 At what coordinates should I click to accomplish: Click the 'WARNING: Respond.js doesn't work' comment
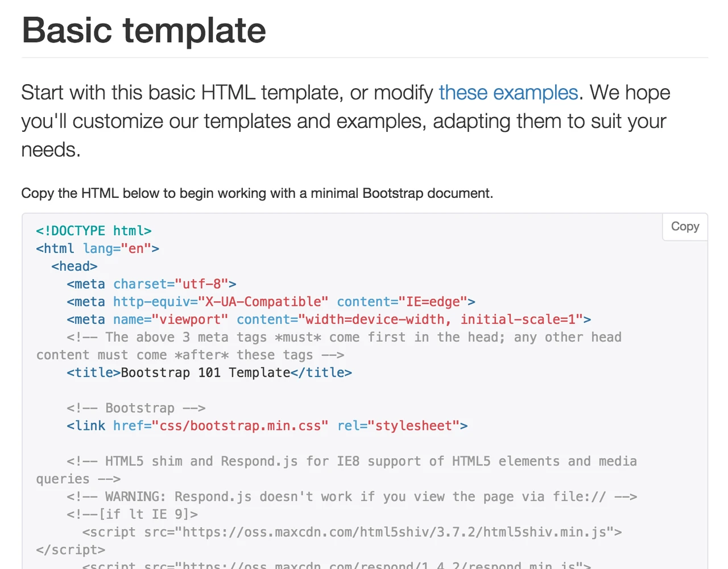pyautogui.click(x=351, y=497)
